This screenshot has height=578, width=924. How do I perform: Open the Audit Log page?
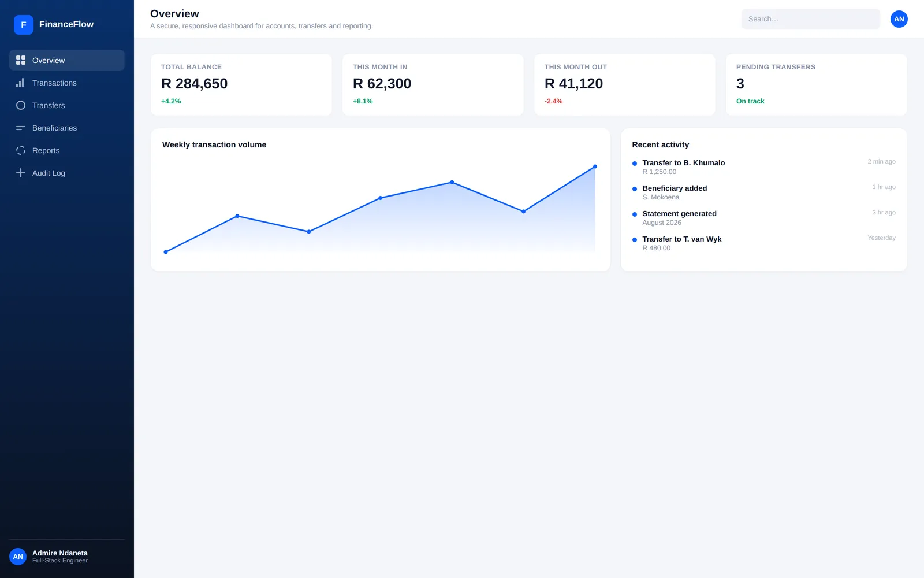coord(67,173)
